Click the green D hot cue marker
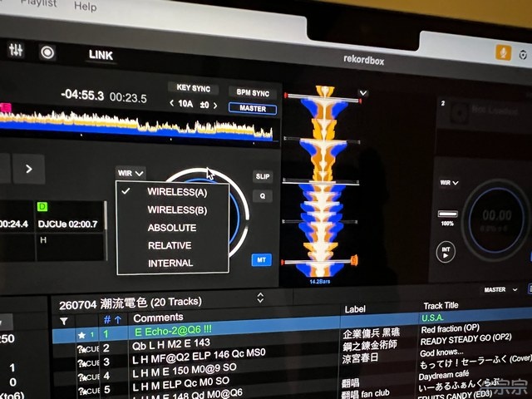Image resolution: width=532 pixels, height=399 pixels. click(x=42, y=206)
